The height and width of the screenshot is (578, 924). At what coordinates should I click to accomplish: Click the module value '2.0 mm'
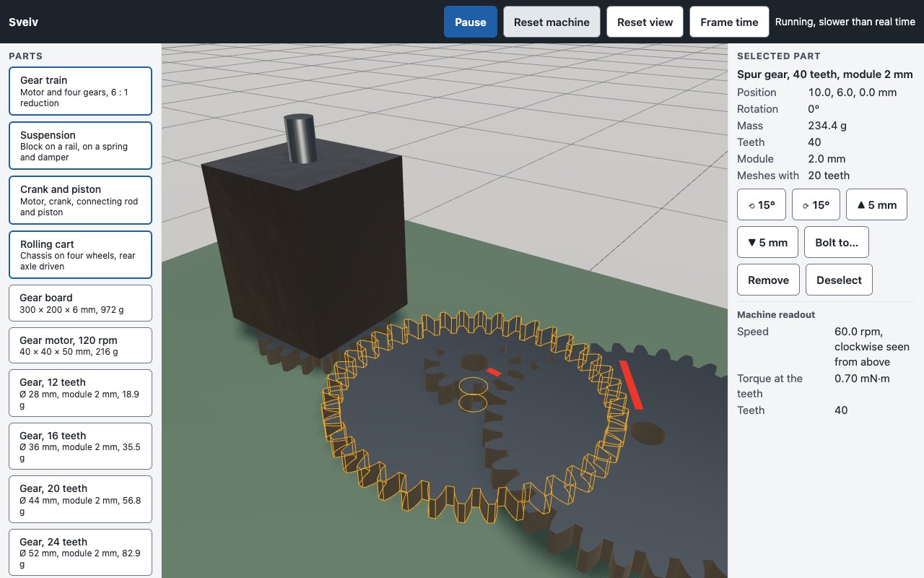(x=827, y=159)
